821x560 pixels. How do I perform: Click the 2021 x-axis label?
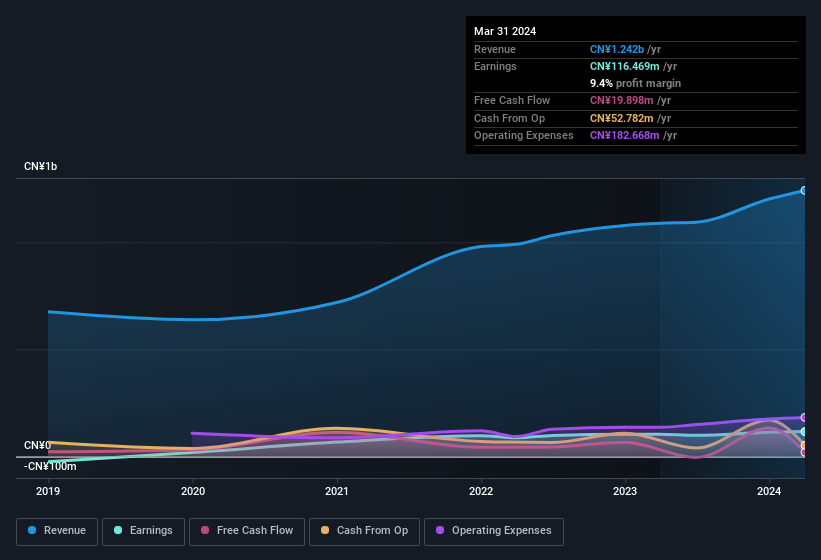tap(337, 491)
